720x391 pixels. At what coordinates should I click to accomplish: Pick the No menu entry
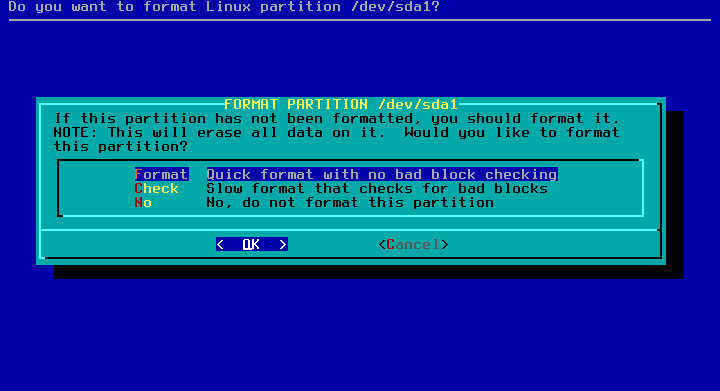(143, 202)
